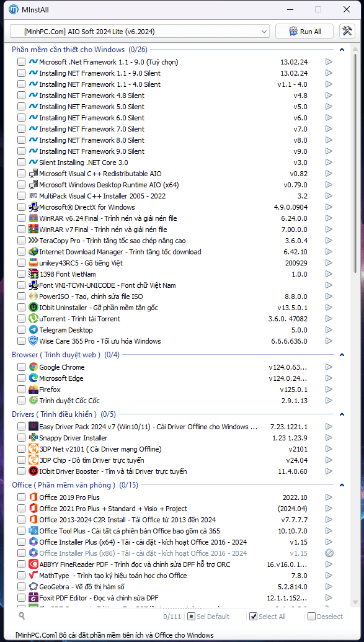The height and width of the screenshot is (642, 364).
Task: Click the Phần mềm cần thiết cho Windows header
Action: point(79,50)
